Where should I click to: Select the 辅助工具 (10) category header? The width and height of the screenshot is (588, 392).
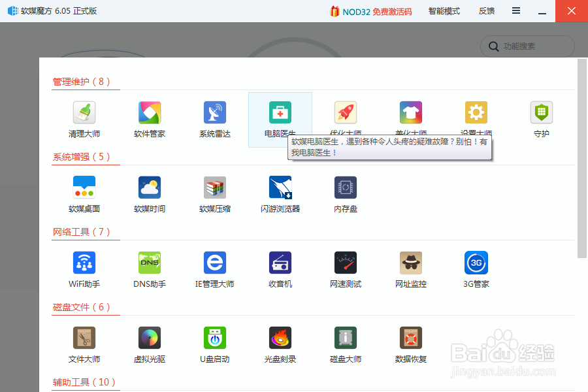point(84,382)
